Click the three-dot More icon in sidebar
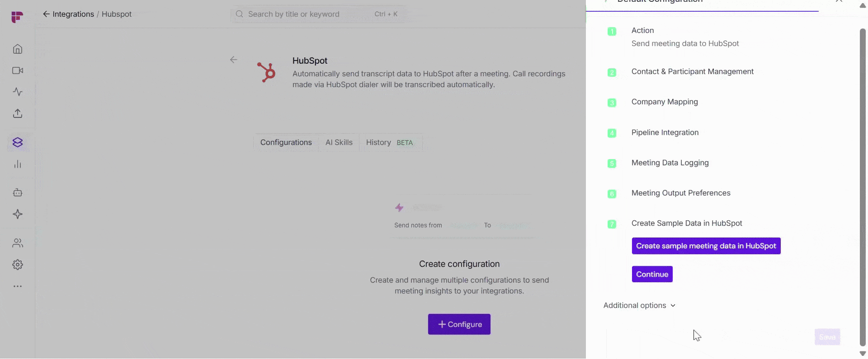This screenshot has height=359, width=868. point(18,286)
